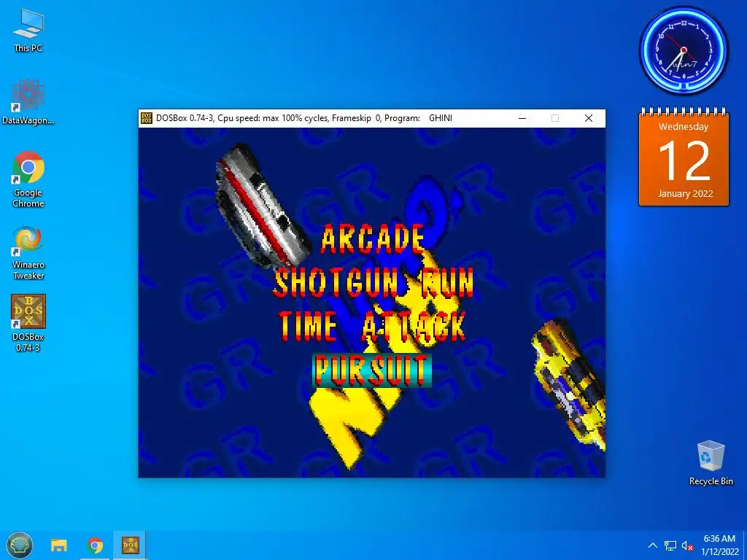Choose SHOTGUN RUN from the game menu
The height and width of the screenshot is (560, 747).
point(374,282)
